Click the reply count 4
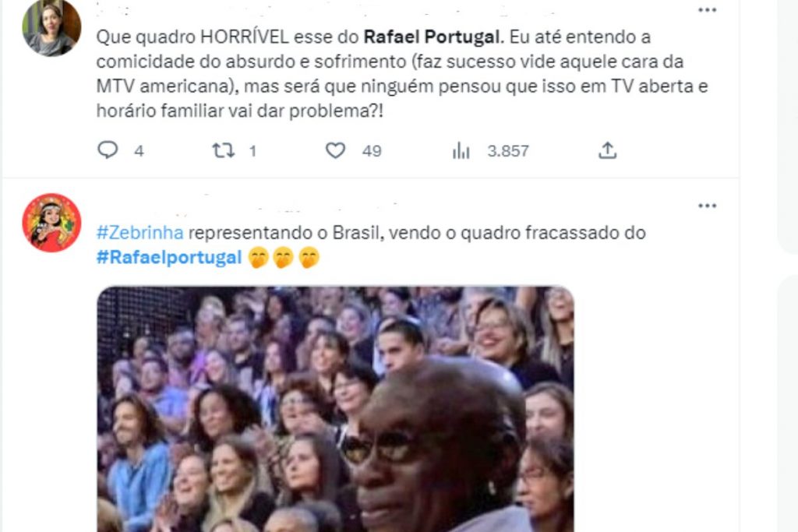The height and width of the screenshot is (532, 798). coord(139,151)
